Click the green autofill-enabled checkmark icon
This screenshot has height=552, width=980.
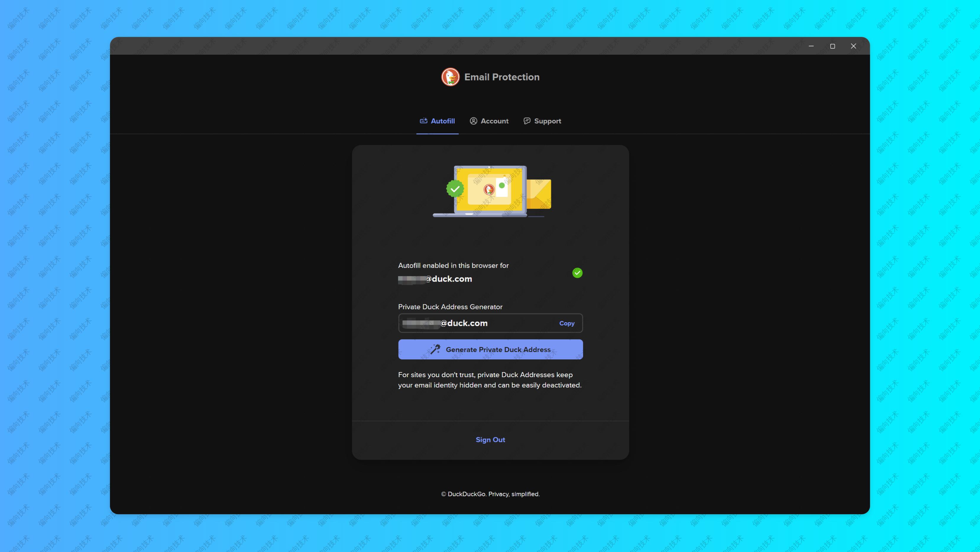click(x=577, y=273)
